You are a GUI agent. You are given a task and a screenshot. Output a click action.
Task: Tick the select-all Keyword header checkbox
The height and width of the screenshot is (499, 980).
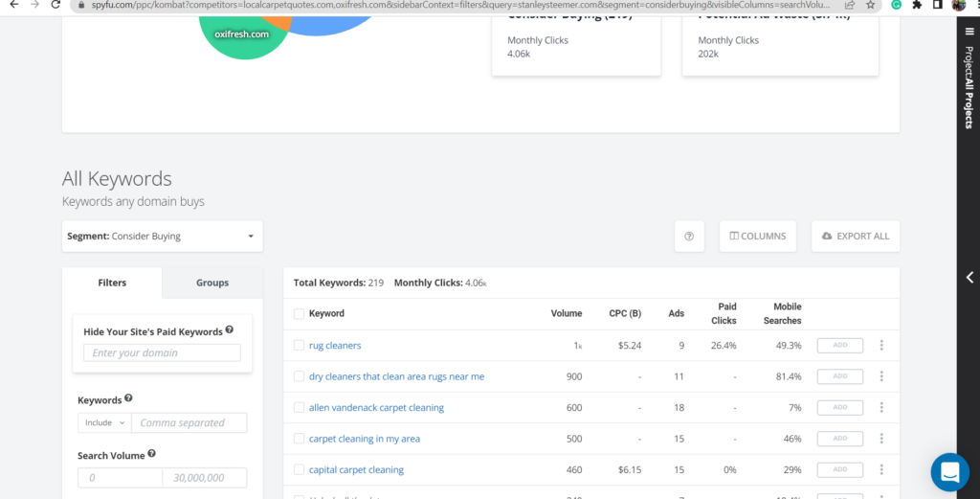click(300, 313)
